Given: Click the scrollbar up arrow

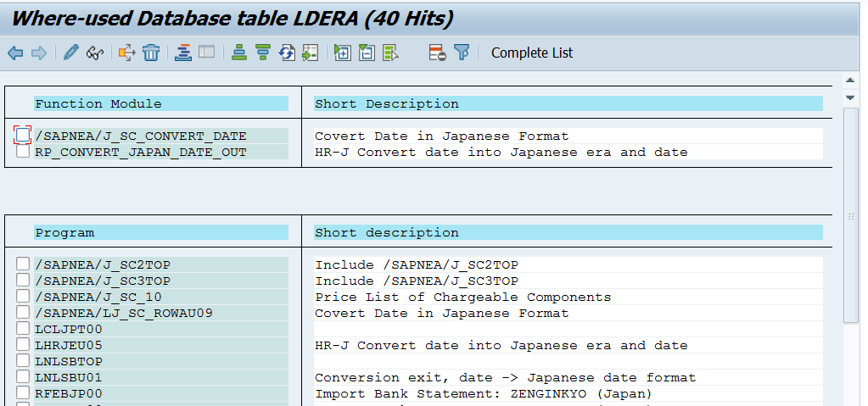Looking at the screenshot, I should click(850, 81).
